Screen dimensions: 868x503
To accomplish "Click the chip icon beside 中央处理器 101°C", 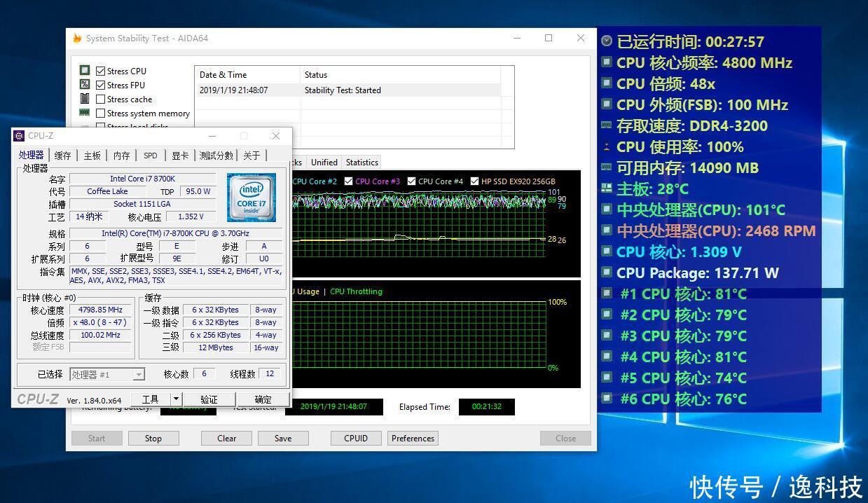I will [x=607, y=210].
